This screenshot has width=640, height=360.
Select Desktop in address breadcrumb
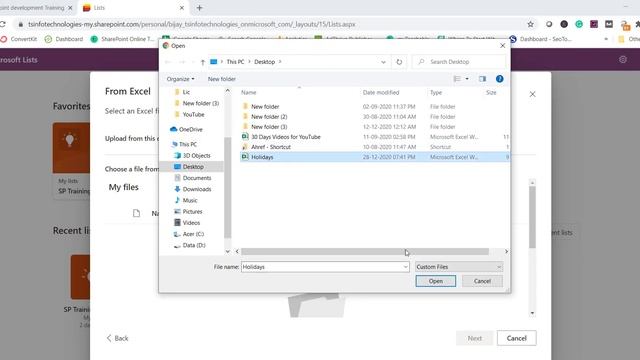[x=264, y=62]
